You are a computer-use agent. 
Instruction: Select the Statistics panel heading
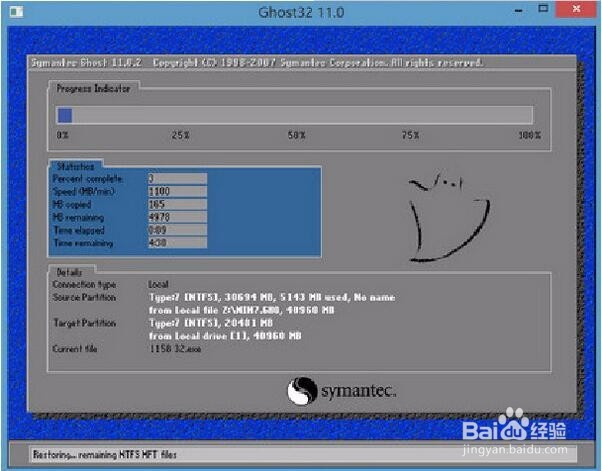[75, 167]
